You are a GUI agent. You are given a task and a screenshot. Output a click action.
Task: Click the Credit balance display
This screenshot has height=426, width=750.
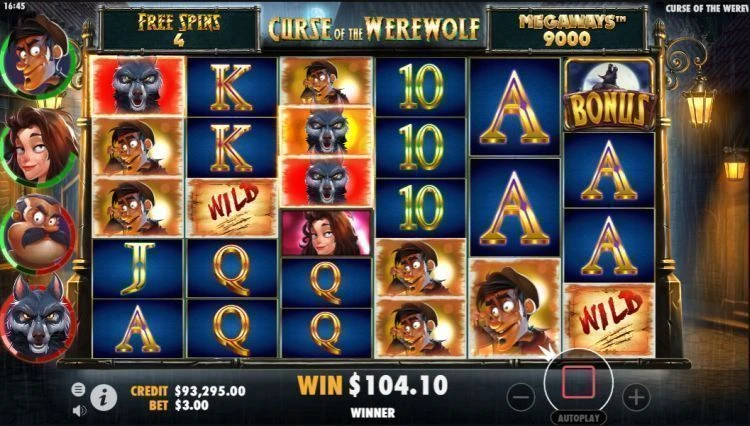click(x=188, y=391)
